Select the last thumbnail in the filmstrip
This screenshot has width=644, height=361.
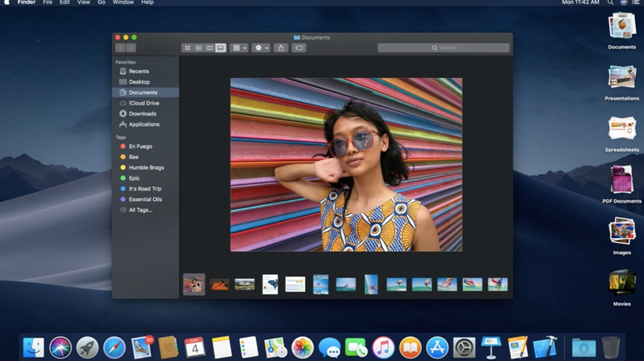[x=497, y=285]
